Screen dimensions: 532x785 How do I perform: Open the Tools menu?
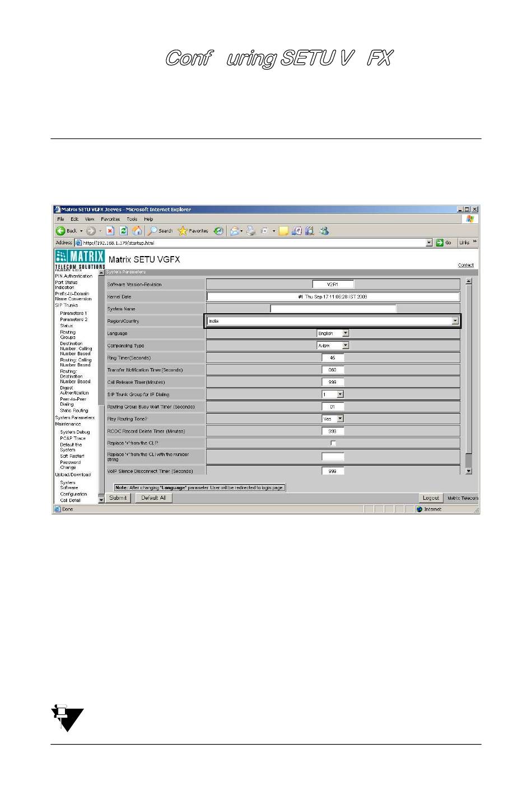(x=132, y=219)
